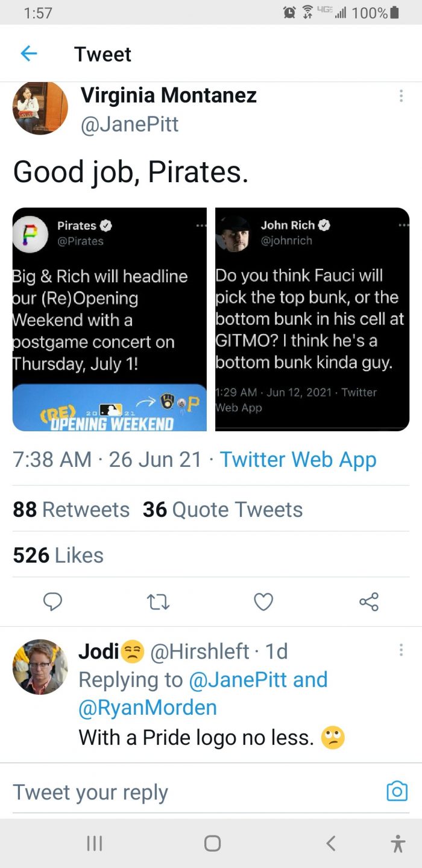View the 88 Retweets list
The image size is (422, 868).
71,510
